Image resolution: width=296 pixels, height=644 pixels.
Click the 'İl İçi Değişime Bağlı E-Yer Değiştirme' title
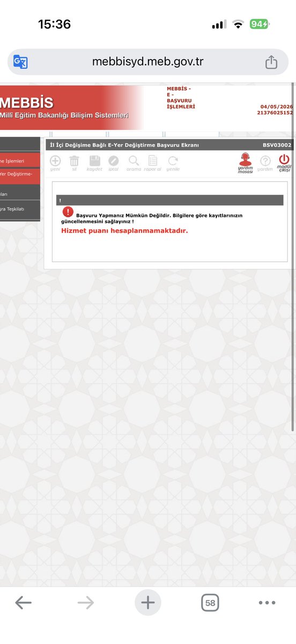[124, 145]
